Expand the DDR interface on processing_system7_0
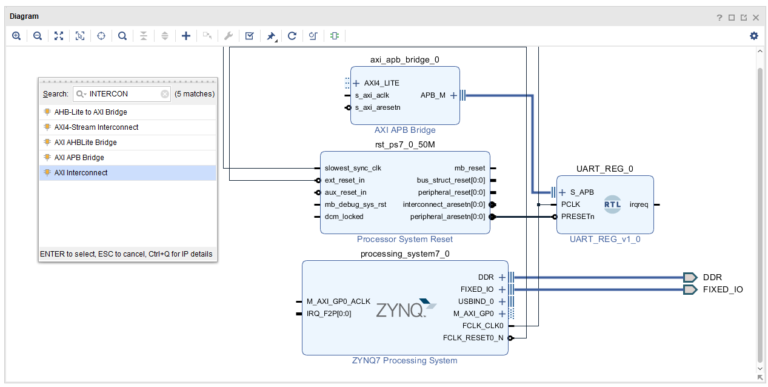This screenshot has height=387, width=768. pos(502,277)
